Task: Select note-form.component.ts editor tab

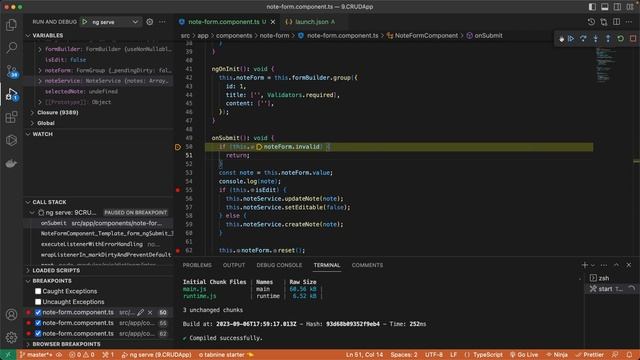Action: (223, 22)
